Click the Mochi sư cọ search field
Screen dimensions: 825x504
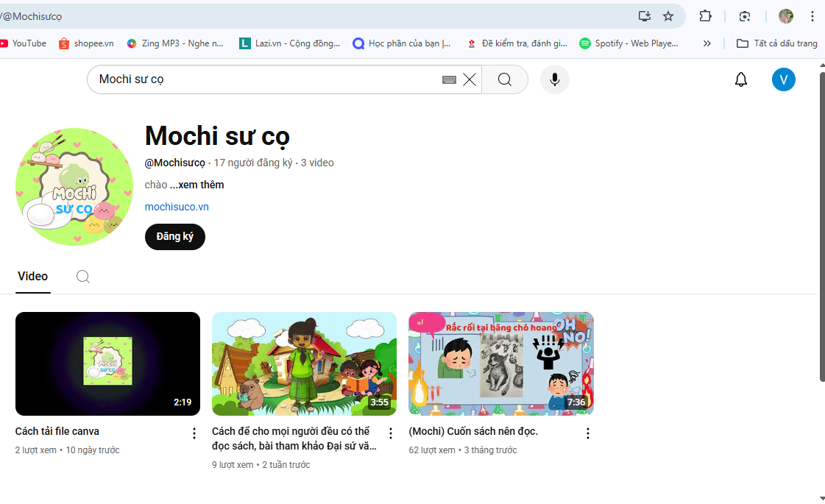point(265,79)
